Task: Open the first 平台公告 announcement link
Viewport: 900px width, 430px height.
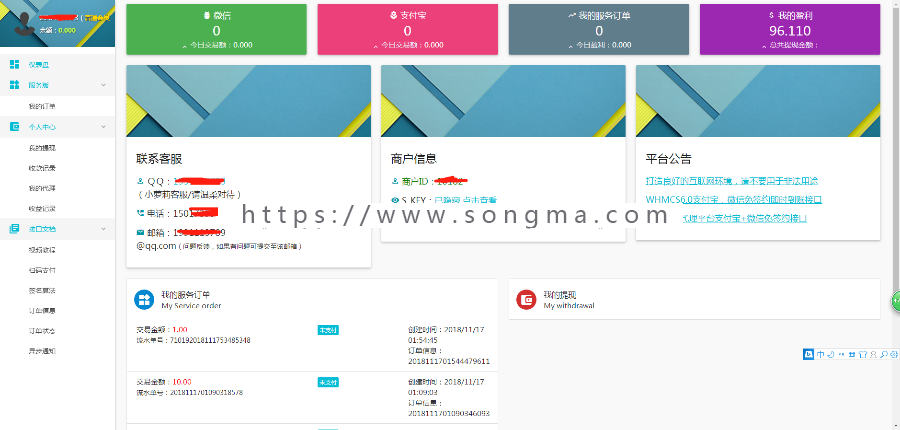Action: coord(732,181)
